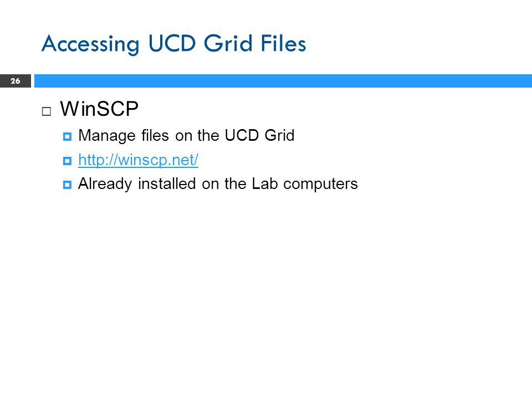Open the http://winscp.net/ hyperlink
The width and height of the screenshot is (532, 399).
(x=138, y=160)
